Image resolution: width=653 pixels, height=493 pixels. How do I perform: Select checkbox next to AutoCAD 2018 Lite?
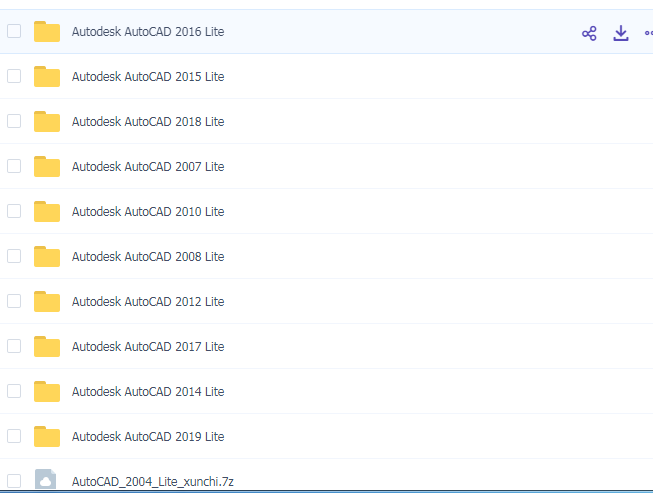coord(14,121)
